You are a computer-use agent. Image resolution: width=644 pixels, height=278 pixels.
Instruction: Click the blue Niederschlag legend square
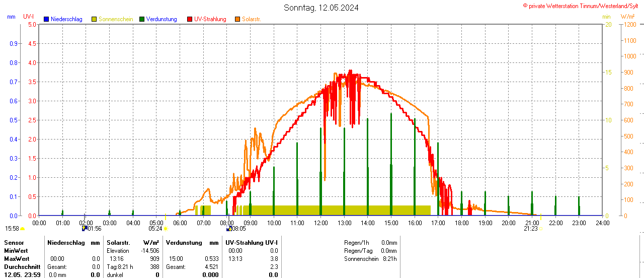(x=46, y=19)
